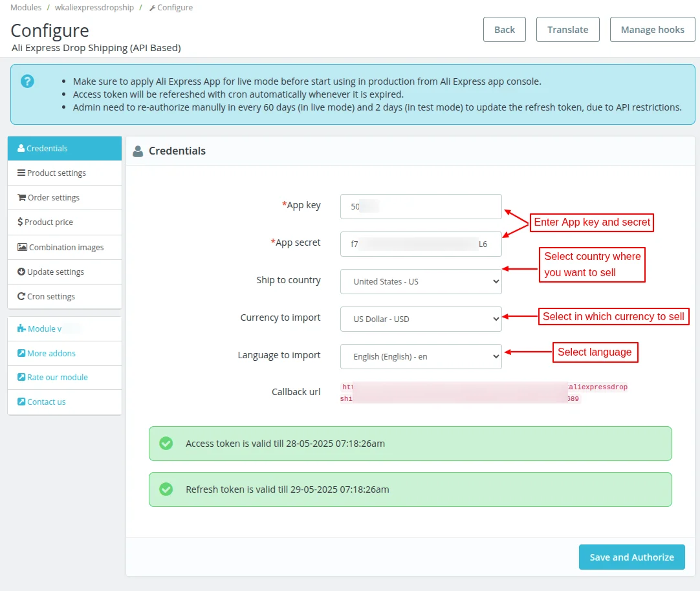The image size is (700, 591).
Task: Click the shopping cart icon on Order settings
Action: coord(22,197)
